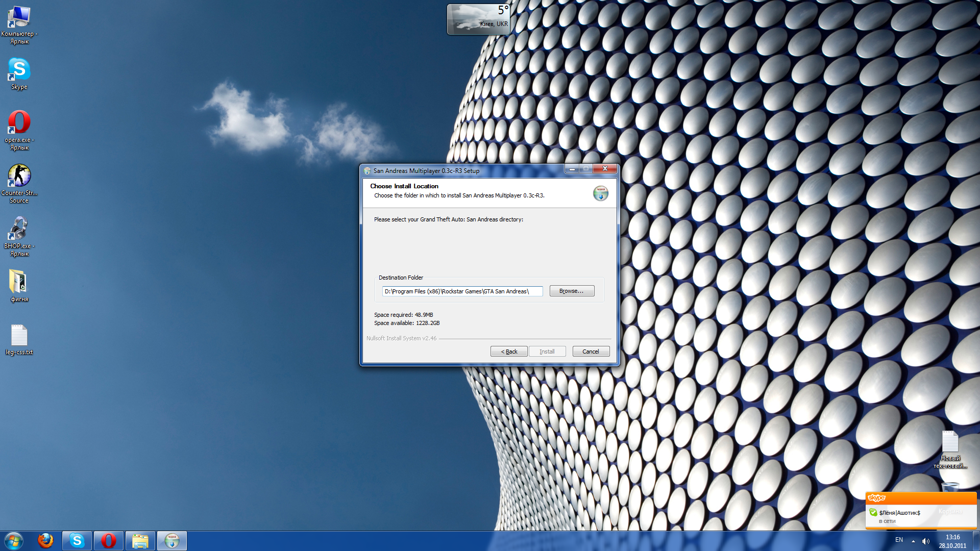Switch to Skype in the taskbar
Viewport: 980px width, 551px height.
(x=77, y=540)
